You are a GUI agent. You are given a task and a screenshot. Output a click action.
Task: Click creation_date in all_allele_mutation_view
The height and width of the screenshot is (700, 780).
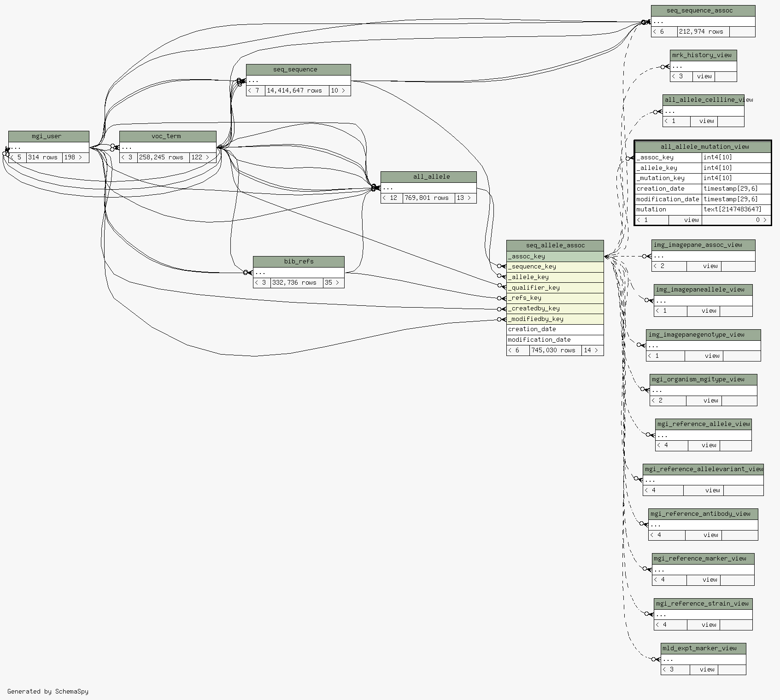669,189
